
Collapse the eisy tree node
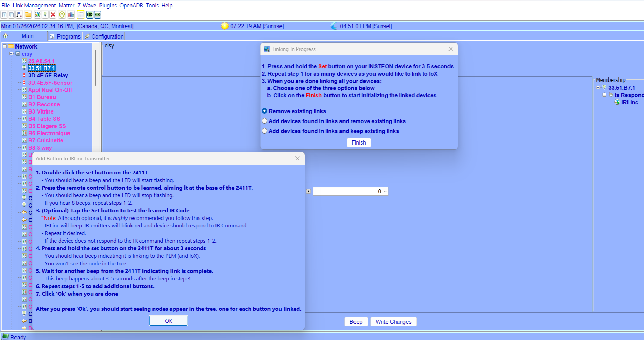click(11, 54)
